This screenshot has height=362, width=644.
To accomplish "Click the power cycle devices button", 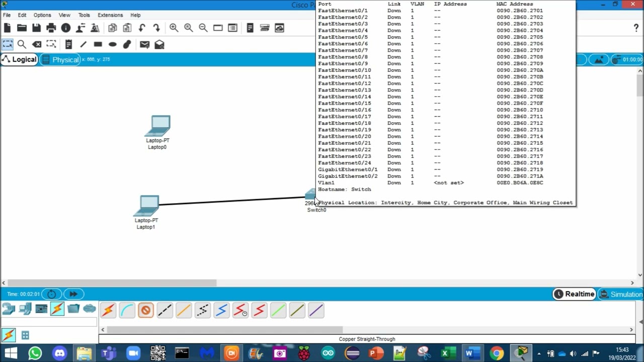I will coord(51,294).
